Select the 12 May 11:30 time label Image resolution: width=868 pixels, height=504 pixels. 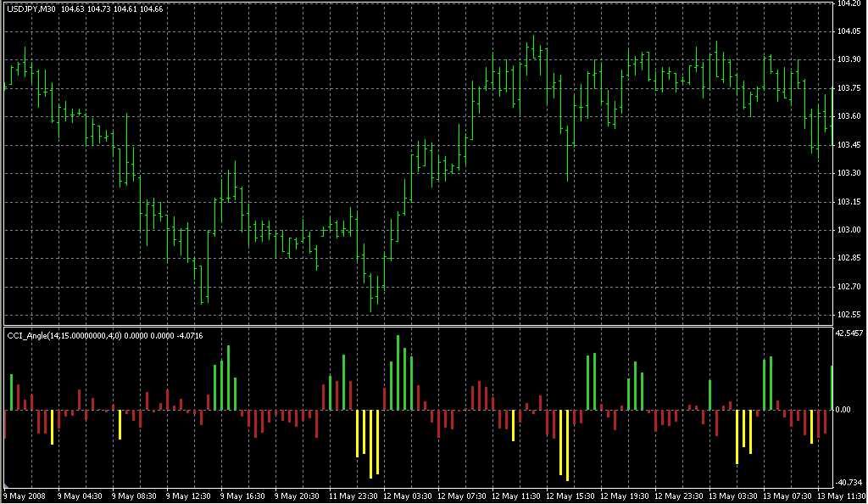tap(516, 496)
